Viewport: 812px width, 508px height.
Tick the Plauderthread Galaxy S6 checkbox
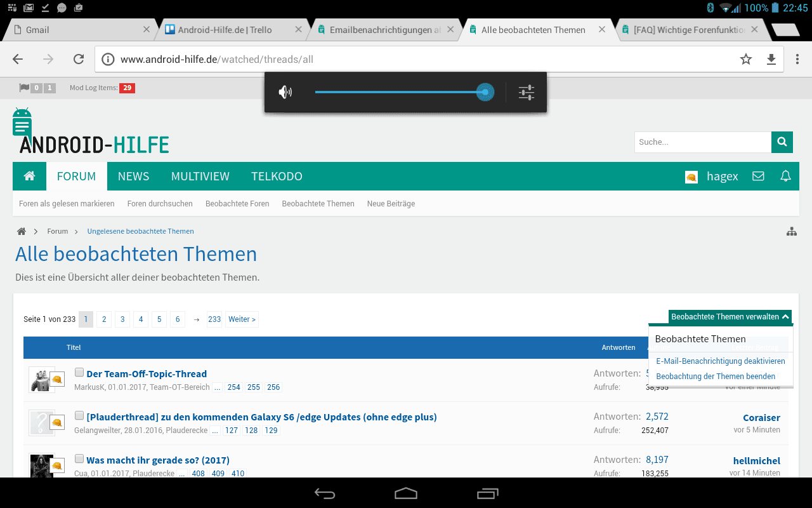click(x=79, y=416)
